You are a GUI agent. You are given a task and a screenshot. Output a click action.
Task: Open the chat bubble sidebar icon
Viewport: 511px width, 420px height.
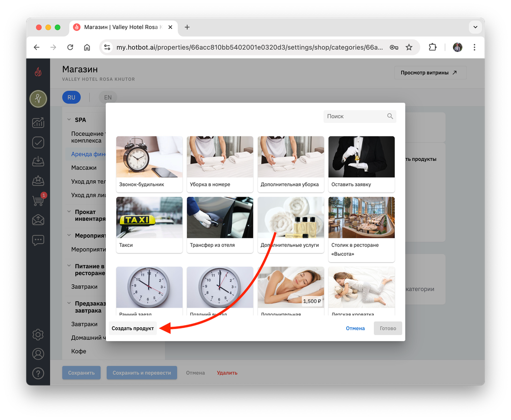point(38,240)
